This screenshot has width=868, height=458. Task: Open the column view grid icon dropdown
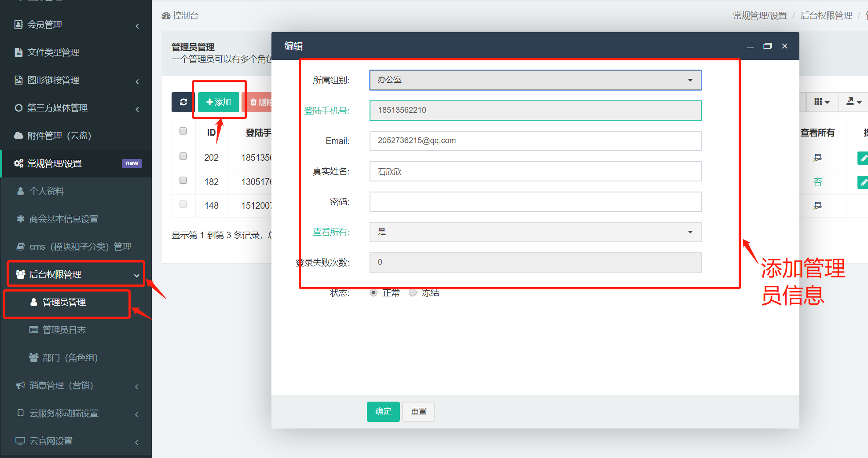coord(821,102)
